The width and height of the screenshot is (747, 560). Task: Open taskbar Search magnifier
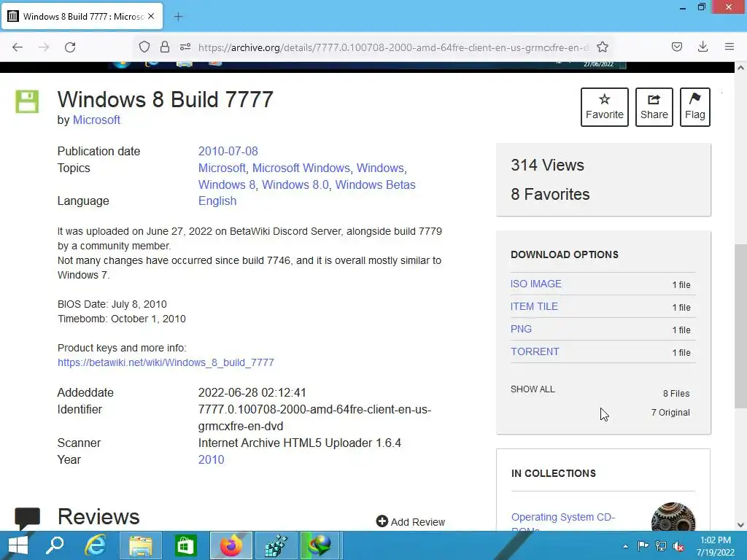tap(55, 545)
